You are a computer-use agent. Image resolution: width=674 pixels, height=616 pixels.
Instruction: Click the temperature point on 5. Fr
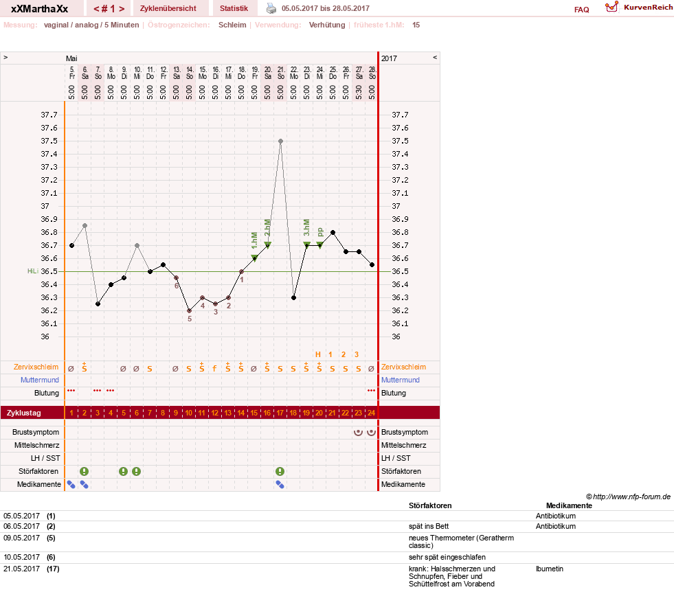coord(71,245)
